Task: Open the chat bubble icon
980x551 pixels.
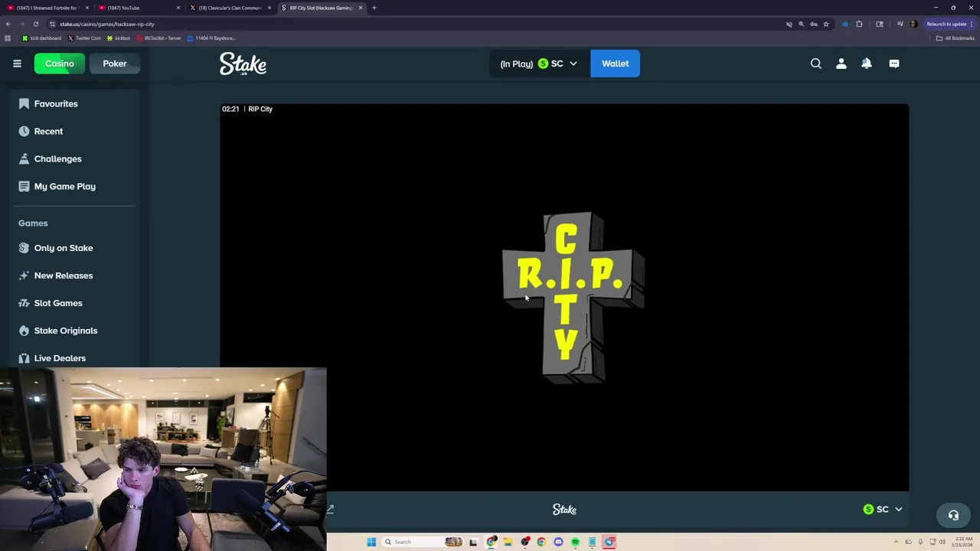Action: click(x=894, y=64)
